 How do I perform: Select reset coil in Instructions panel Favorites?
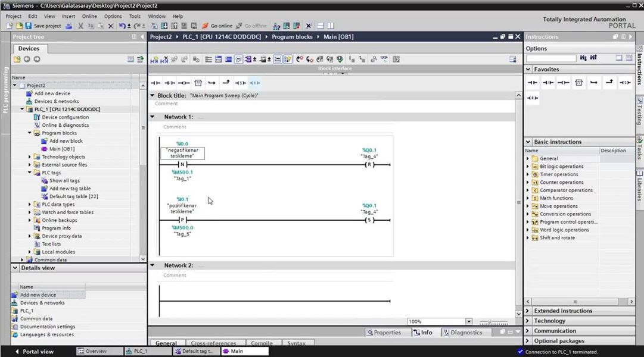click(x=533, y=98)
